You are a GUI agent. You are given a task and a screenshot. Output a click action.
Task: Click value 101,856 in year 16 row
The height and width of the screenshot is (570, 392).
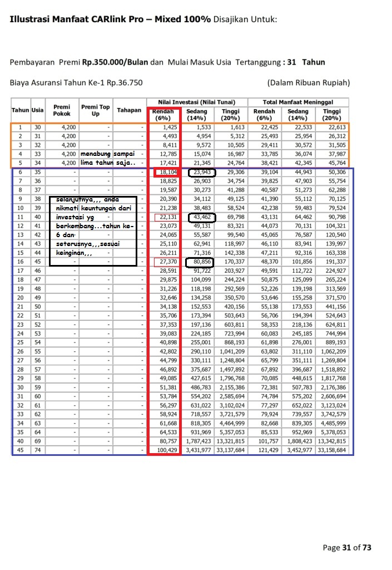point(302,262)
